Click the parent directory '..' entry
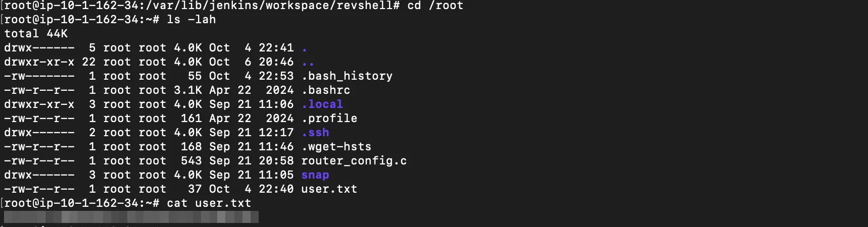 pos(308,63)
